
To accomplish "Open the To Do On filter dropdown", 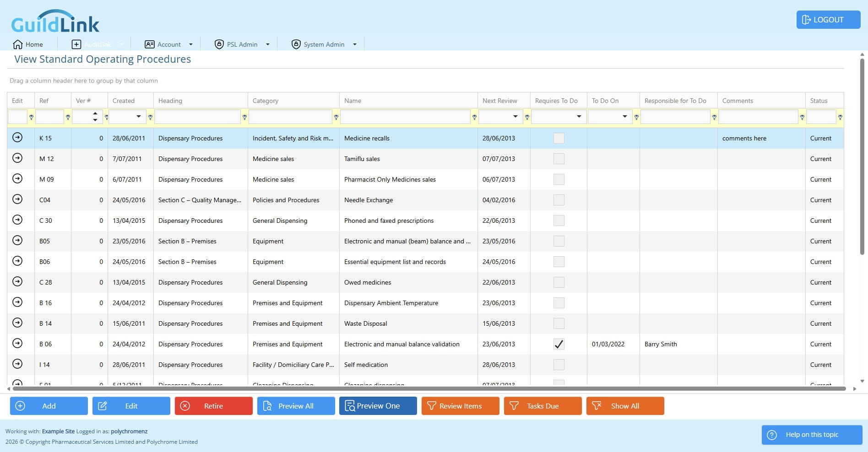I will [x=625, y=117].
